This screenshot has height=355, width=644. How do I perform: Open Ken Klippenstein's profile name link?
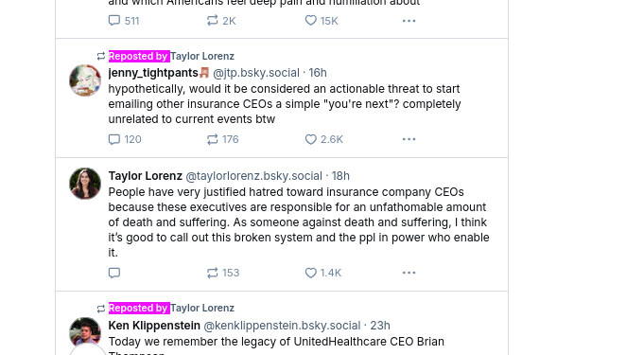154,326
